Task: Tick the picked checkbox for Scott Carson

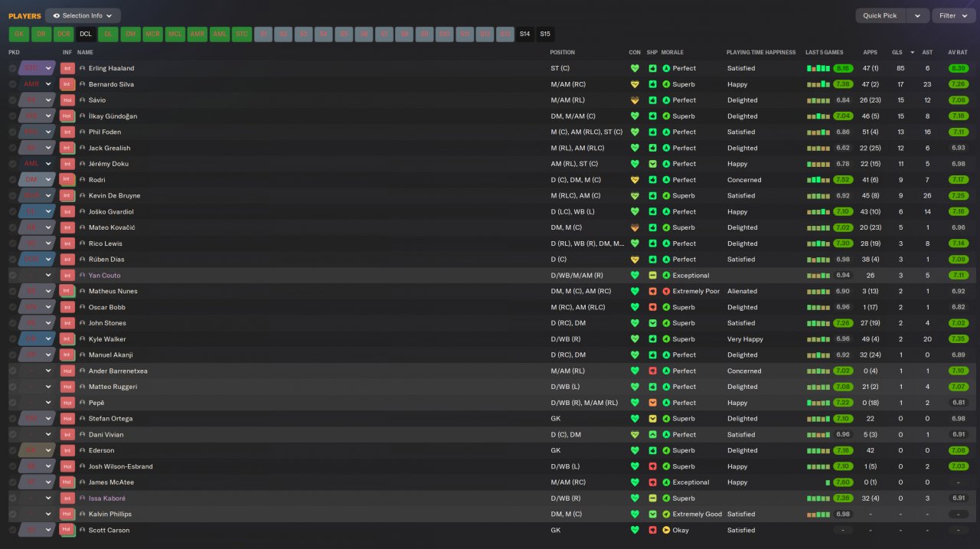Action: pyautogui.click(x=13, y=531)
